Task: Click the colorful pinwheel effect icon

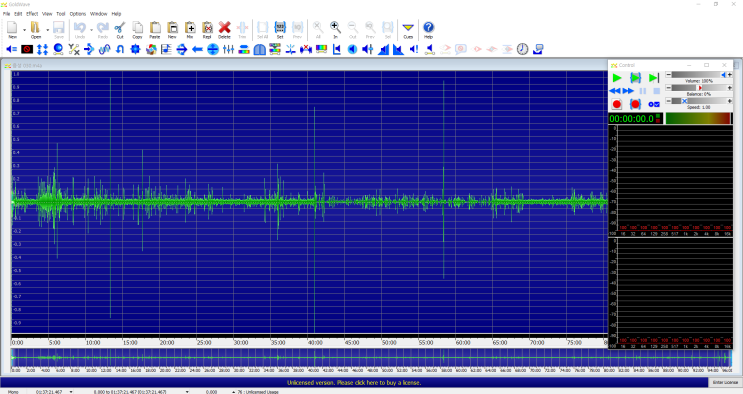Action: click(x=151, y=49)
